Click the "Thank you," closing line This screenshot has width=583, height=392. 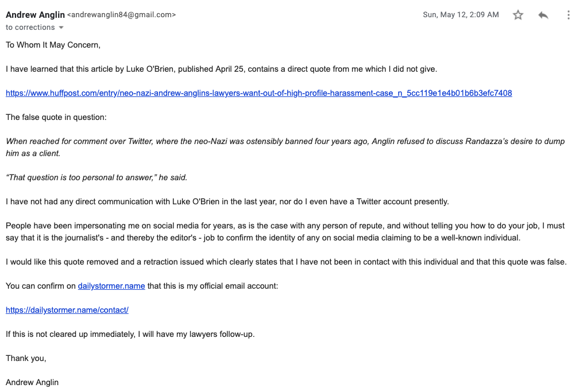pos(26,358)
